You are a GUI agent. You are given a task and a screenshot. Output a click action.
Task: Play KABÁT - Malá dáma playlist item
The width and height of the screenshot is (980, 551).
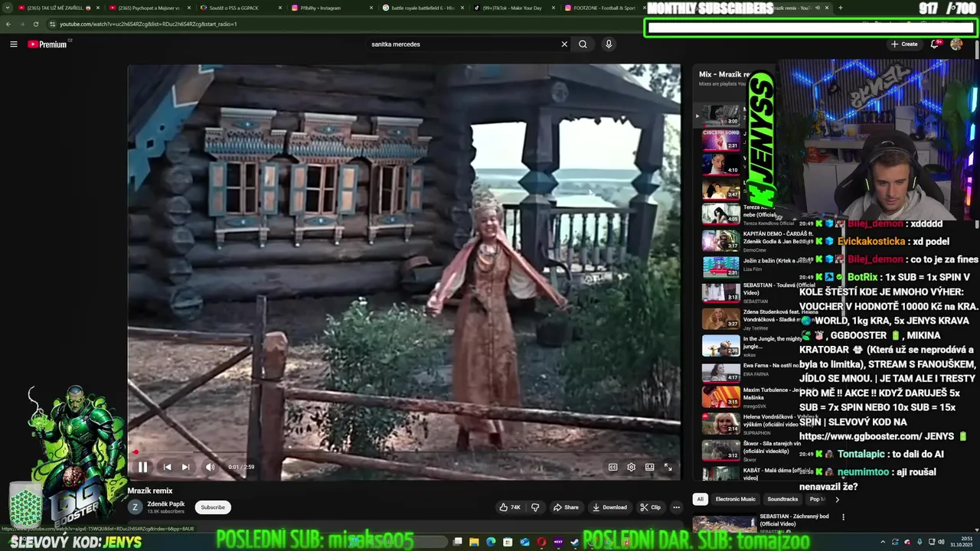point(758,474)
